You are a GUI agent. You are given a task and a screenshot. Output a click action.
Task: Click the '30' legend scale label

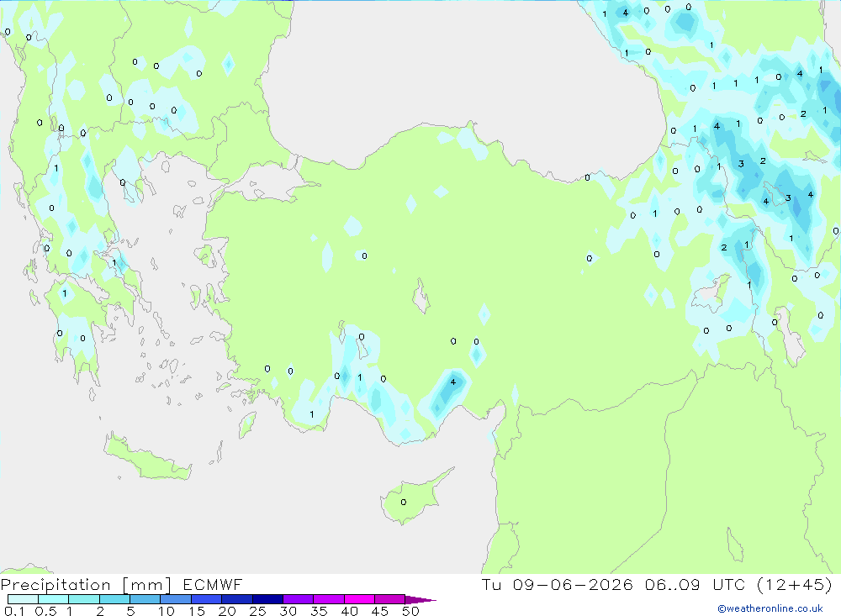coord(288,611)
